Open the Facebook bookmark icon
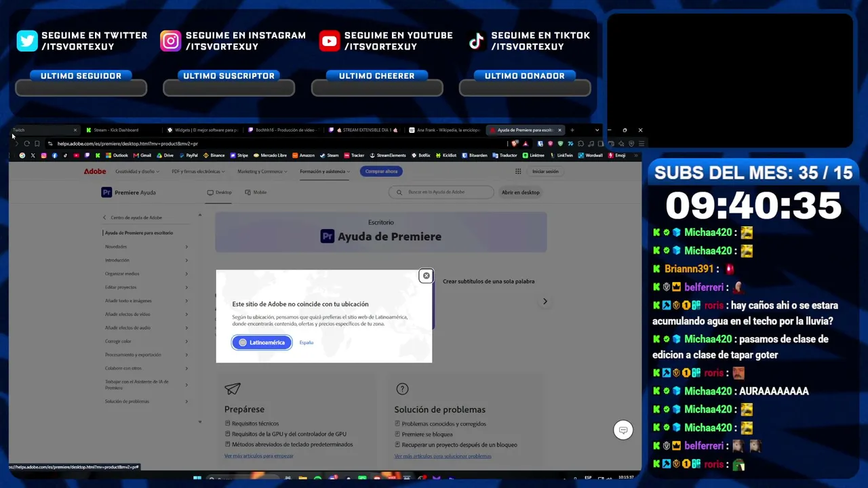The image size is (868, 488). click(55, 155)
